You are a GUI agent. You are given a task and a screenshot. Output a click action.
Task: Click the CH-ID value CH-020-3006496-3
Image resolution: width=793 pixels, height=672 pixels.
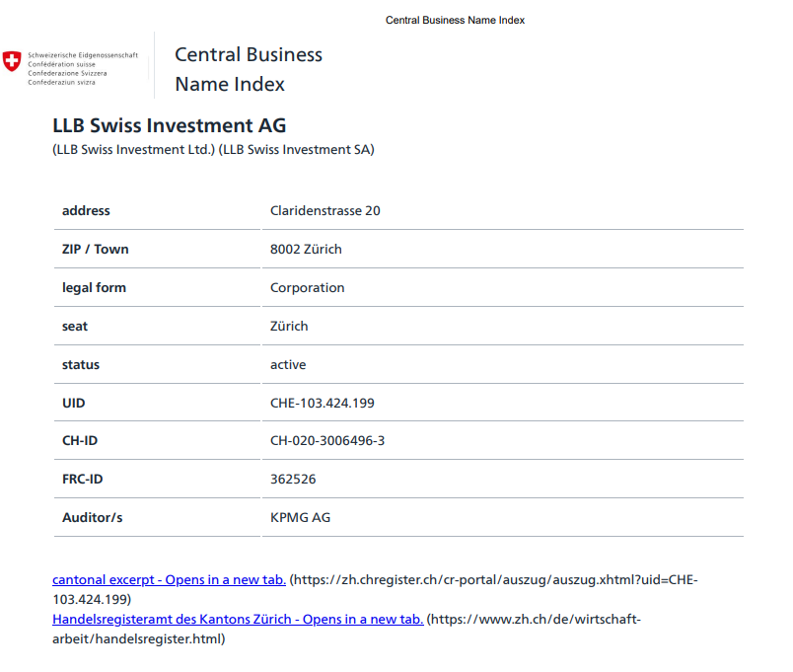pyautogui.click(x=326, y=441)
